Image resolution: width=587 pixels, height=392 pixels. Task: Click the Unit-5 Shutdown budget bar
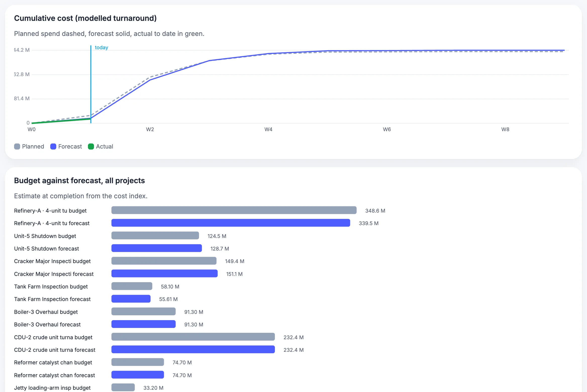[x=155, y=236]
